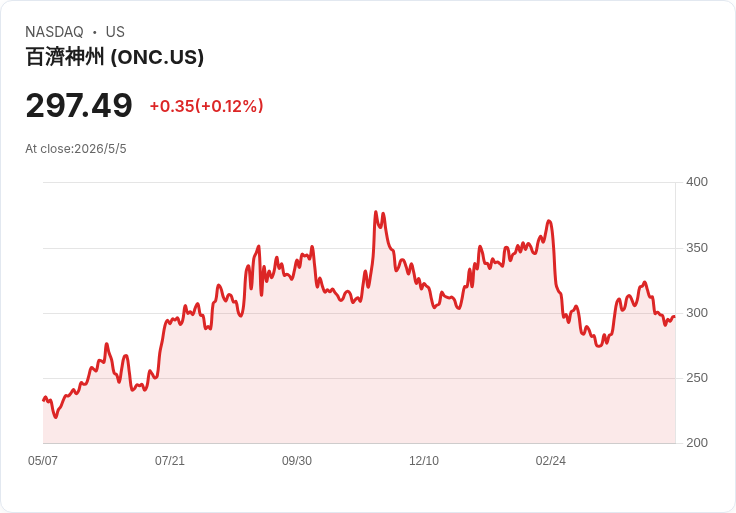Select the 200 y-axis label

697,443
